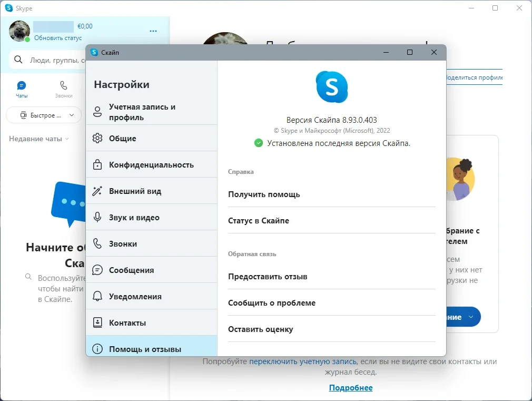
Task: Click the €0,00 Skype credit balance
Action: [85, 26]
